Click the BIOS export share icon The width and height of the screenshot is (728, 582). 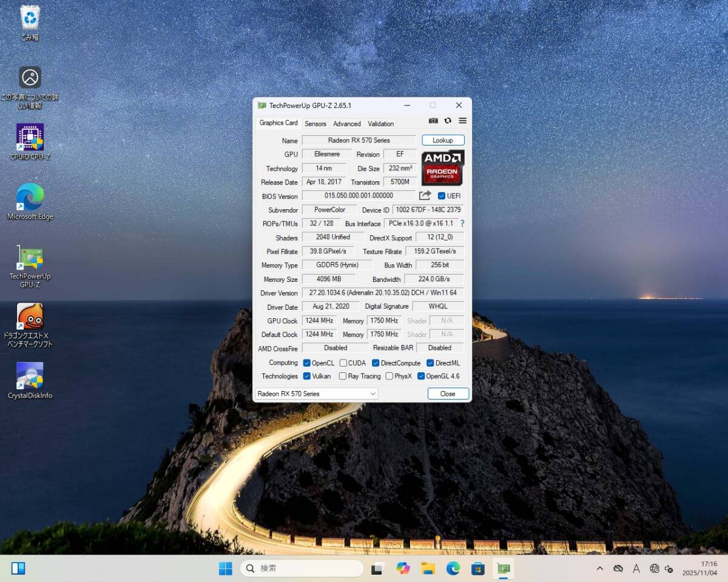coord(425,196)
